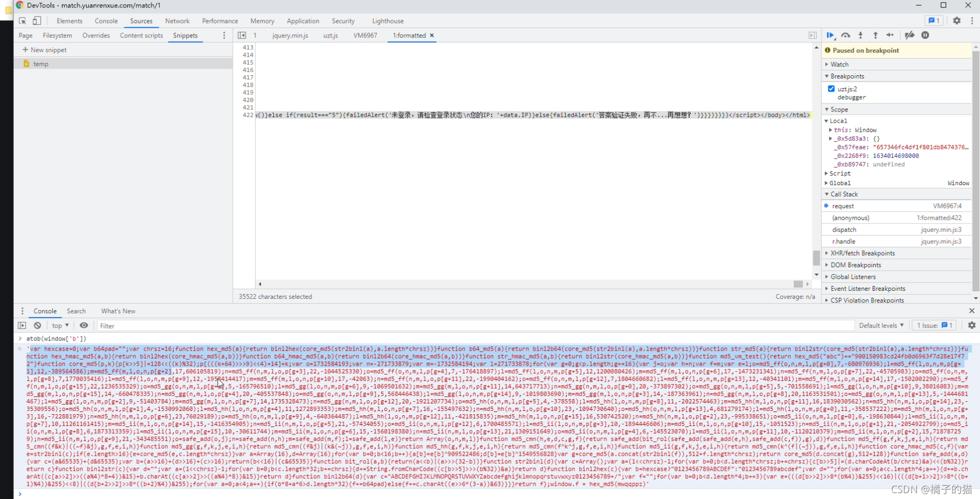Click line number 422 in the gutter
The image size is (980, 499).
coord(248,115)
